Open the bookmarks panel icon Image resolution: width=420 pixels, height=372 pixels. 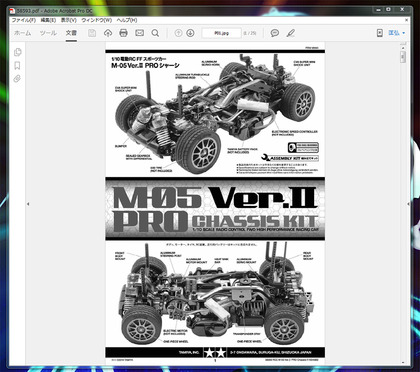tap(17, 65)
